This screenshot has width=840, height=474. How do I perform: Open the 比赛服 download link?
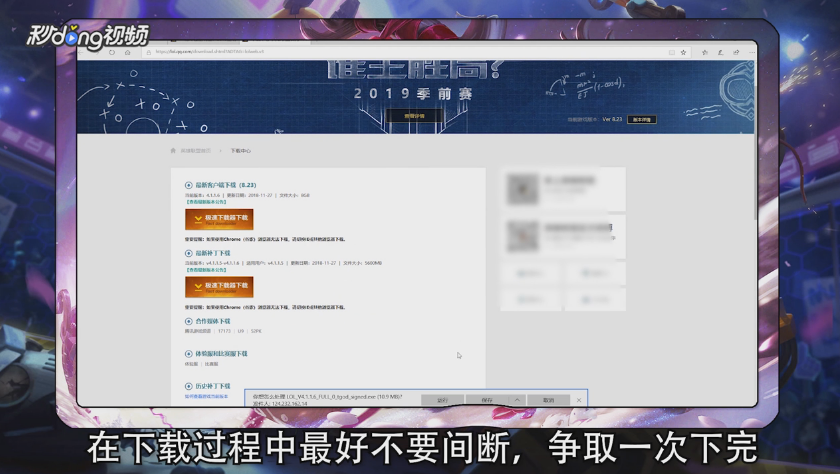click(x=211, y=364)
